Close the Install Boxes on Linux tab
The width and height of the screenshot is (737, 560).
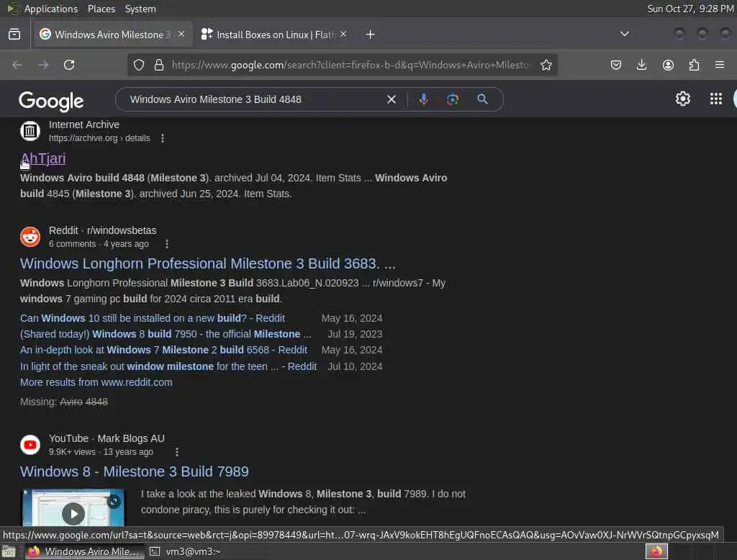pyautogui.click(x=343, y=34)
